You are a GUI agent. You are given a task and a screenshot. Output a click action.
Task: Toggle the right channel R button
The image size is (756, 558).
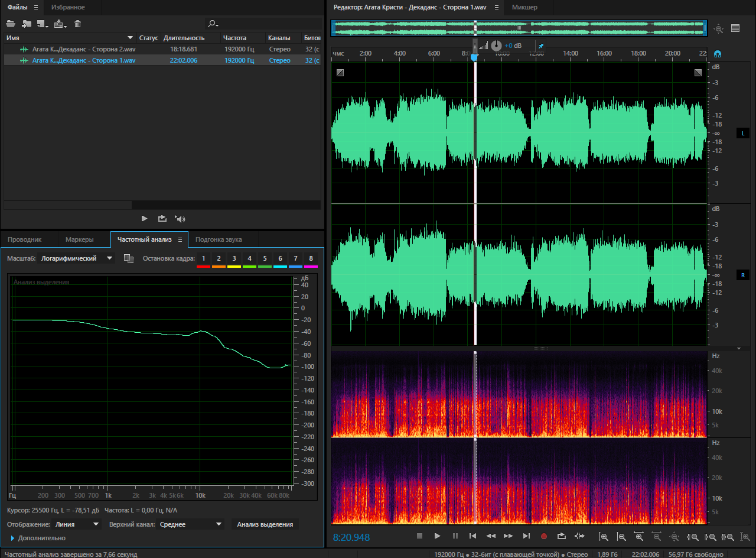point(743,275)
